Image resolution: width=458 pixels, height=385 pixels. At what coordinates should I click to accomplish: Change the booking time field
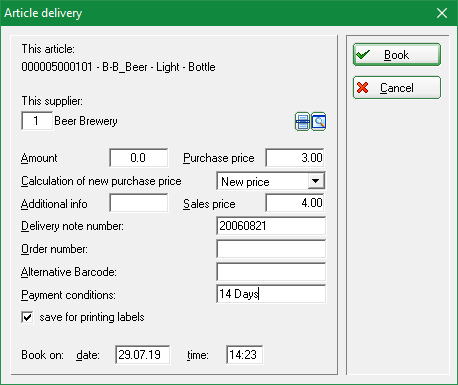pos(244,355)
